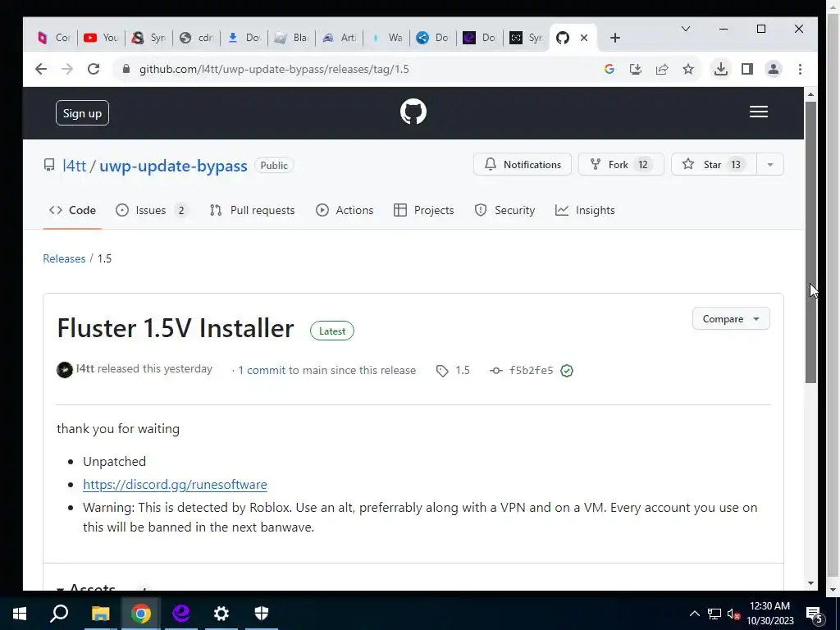Open the discord.gg/runesoftware link
The height and width of the screenshot is (630, 840).
[175, 484]
